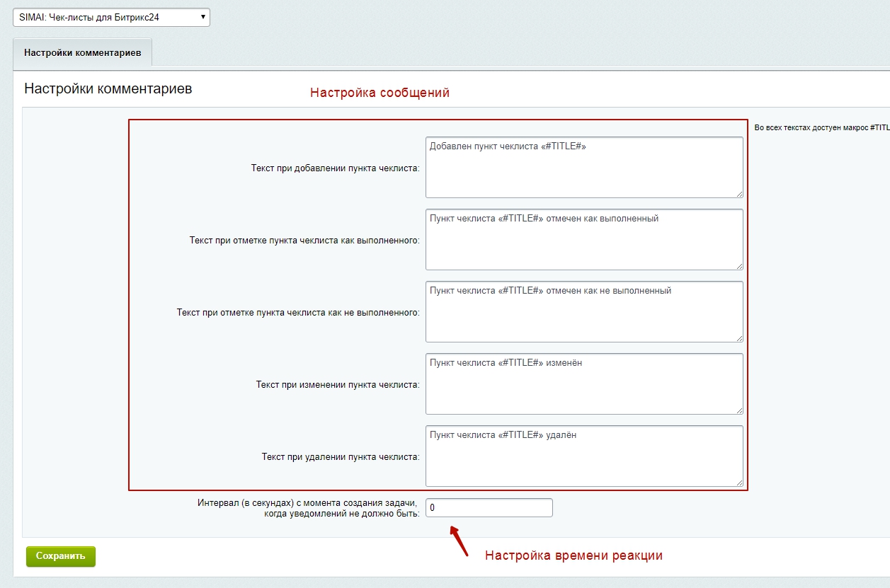Click label «Текст при удалении пункта чеклиста»

(x=341, y=457)
